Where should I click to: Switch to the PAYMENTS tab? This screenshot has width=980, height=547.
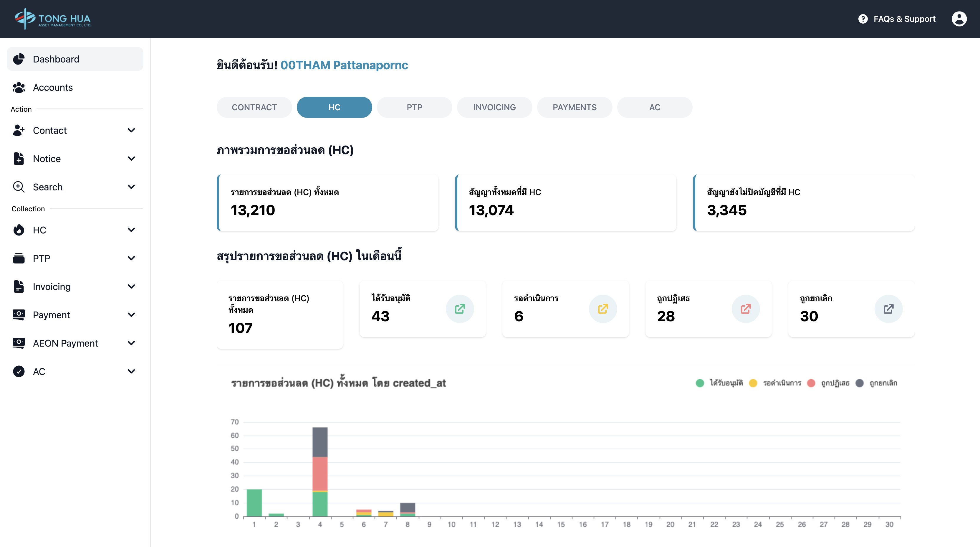574,107
